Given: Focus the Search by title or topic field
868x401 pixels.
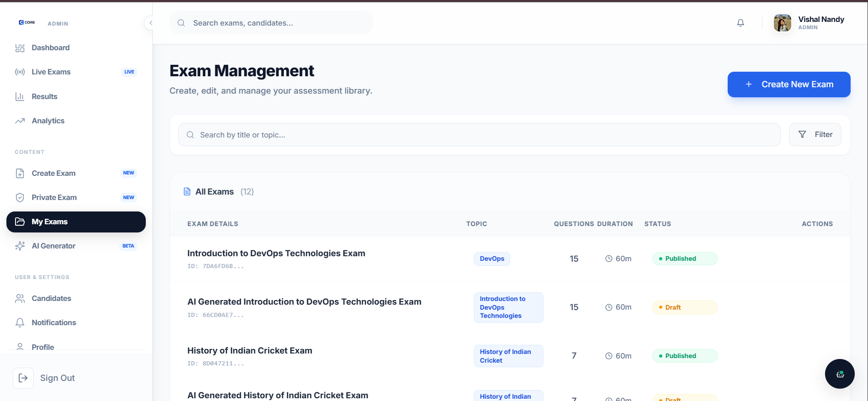Looking at the screenshot, I should (479, 135).
